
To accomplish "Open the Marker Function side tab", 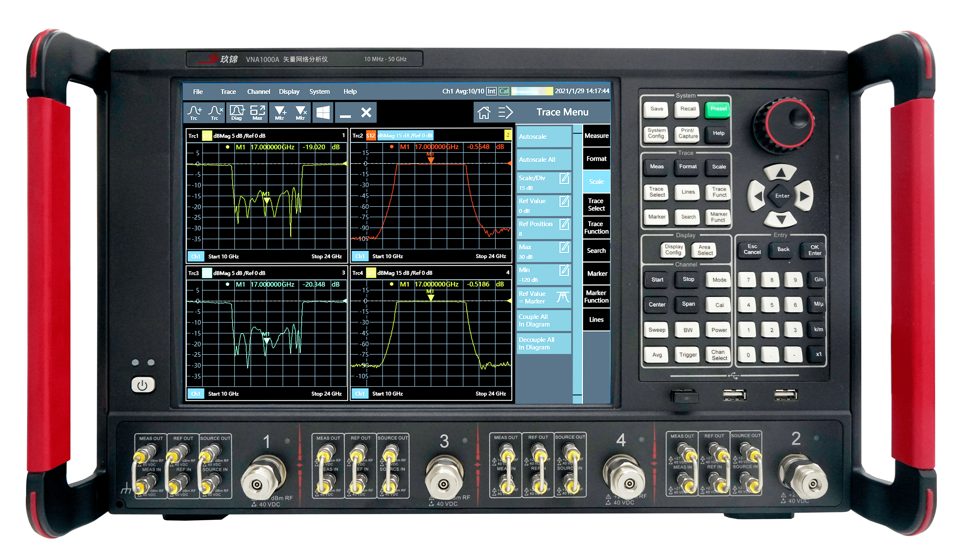I will click(596, 297).
